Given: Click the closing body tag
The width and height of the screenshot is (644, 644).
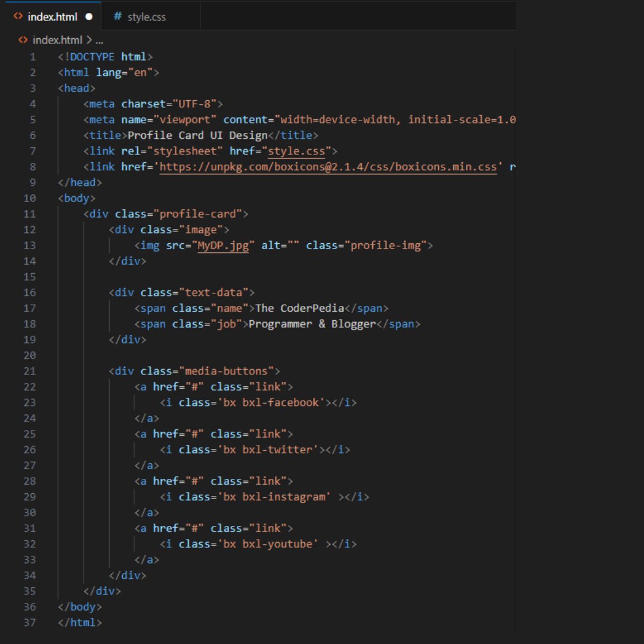Looking at the screenshot, I should 80,606.
